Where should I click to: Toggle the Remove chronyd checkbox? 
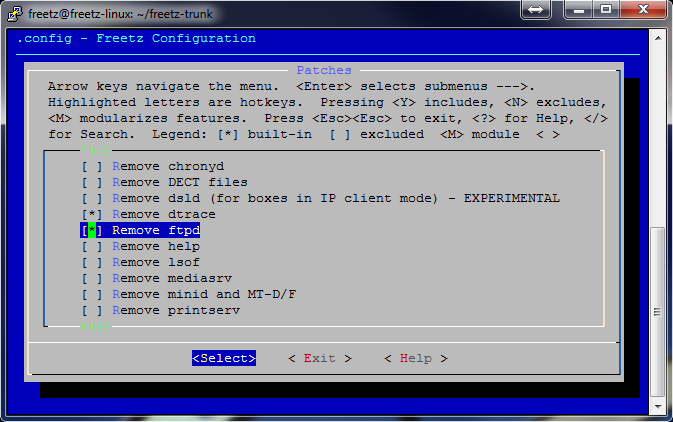[x=92, y=167]
